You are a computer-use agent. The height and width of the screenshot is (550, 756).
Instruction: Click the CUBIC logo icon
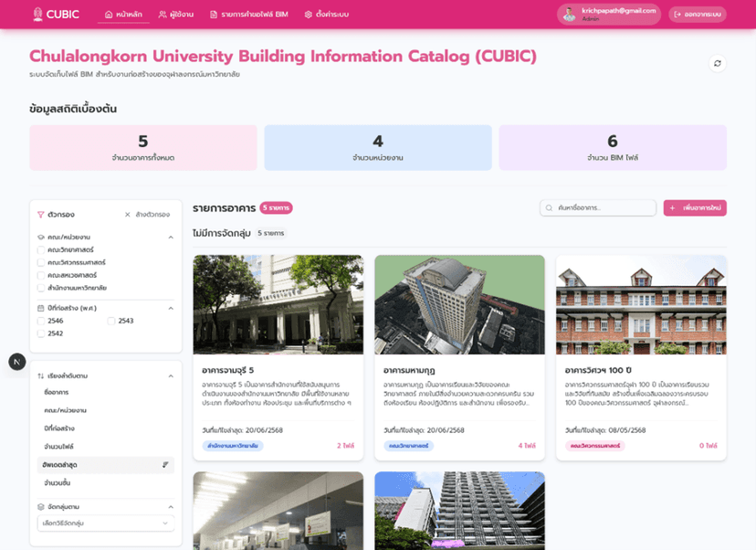coord(37,15)
